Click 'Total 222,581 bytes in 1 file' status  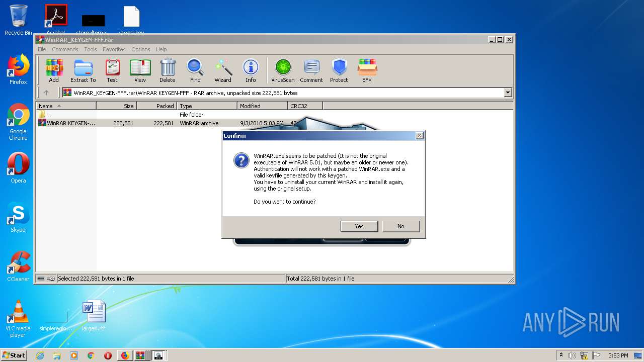(321, 279)
